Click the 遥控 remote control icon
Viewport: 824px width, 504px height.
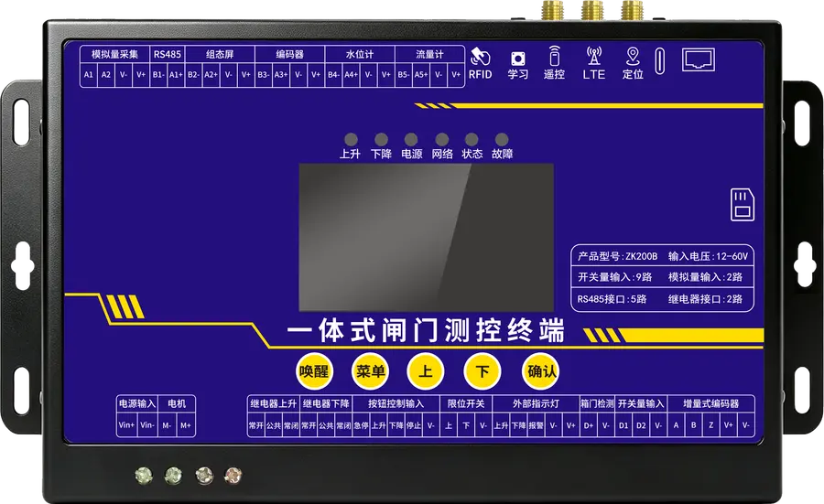click(x=554, y=56)
